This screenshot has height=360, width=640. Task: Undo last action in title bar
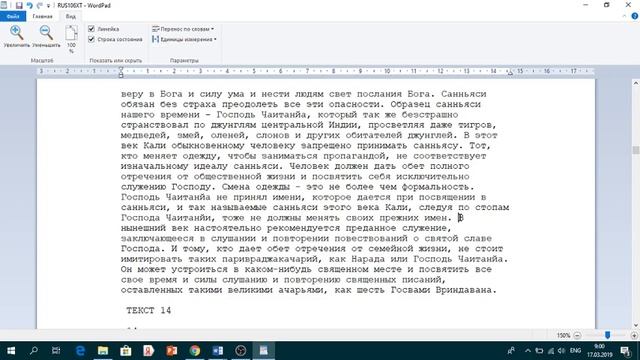(x=29, y=5)
